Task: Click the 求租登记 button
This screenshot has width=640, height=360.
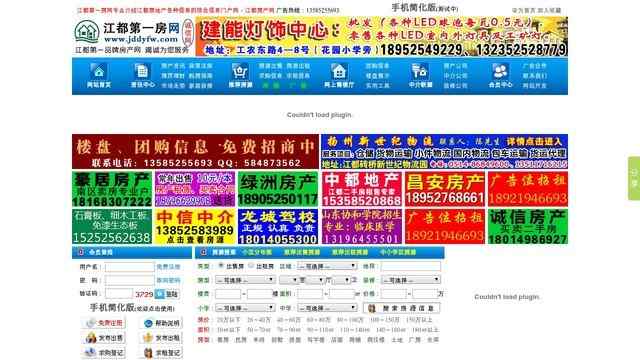Action: (x=160, y=352)
